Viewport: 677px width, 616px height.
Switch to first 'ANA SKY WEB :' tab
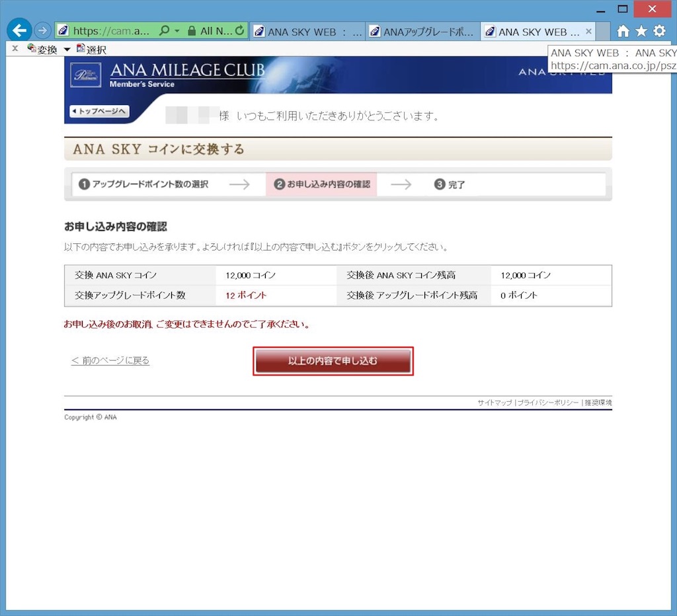coord(307,32)
